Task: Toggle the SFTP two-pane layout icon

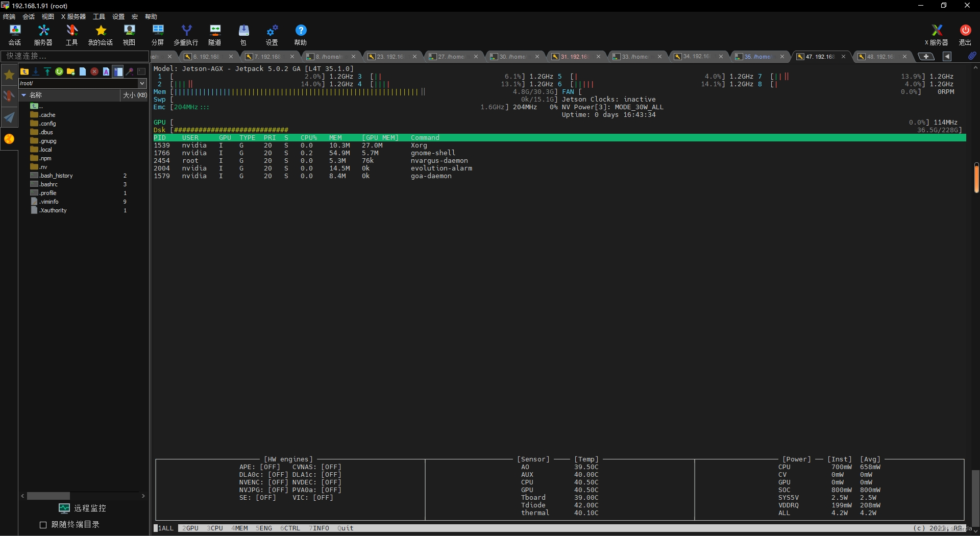Action: pyautogui.click(x=118, y=71)
